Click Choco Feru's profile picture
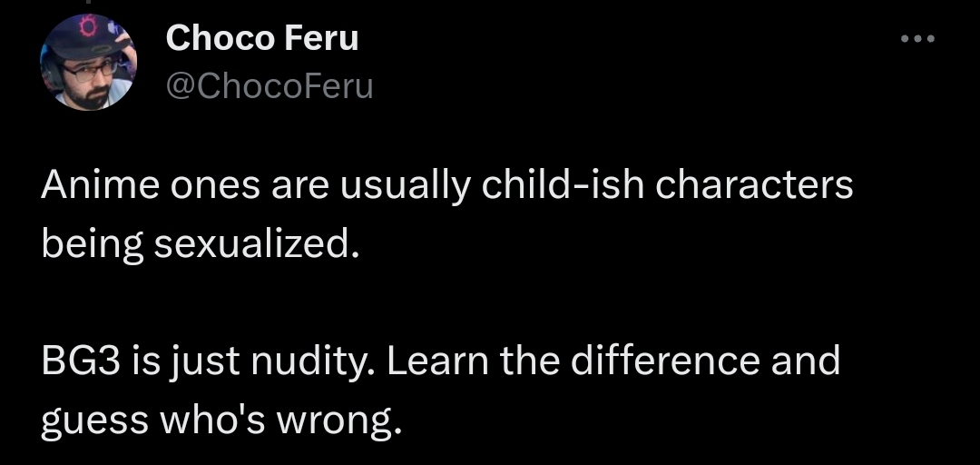The image size is (980, 465). point(88,63)
